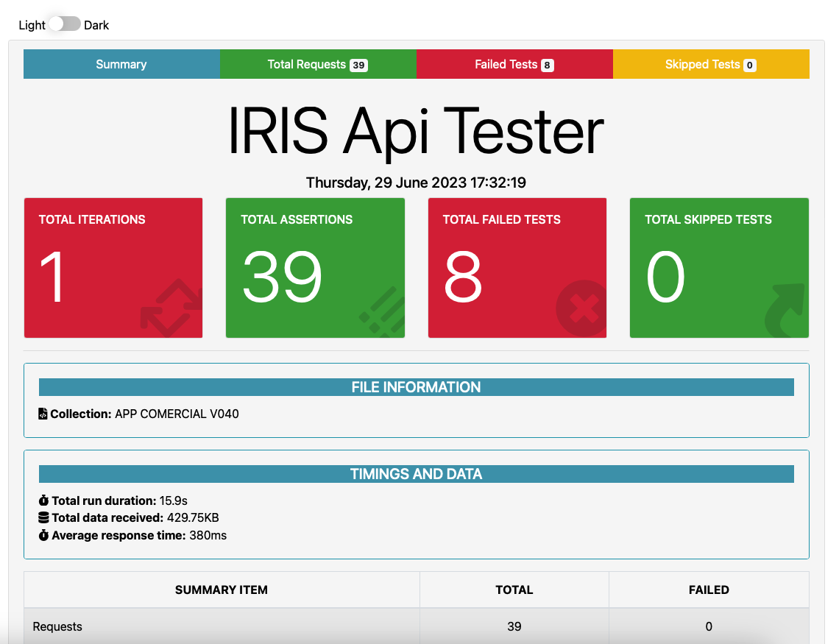Click the Failed Tests badge showing 8

(547, 65)
